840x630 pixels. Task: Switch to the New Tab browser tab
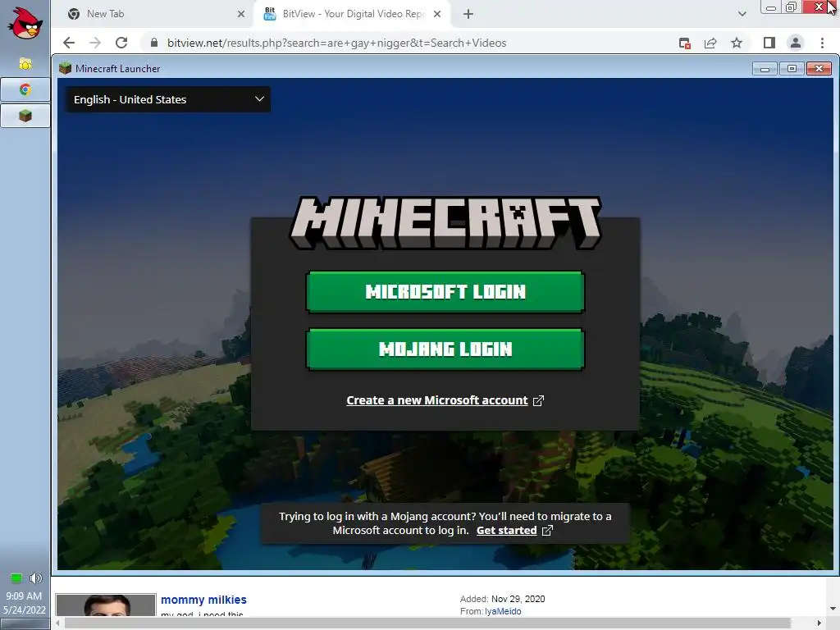click(x=157, y=14)
